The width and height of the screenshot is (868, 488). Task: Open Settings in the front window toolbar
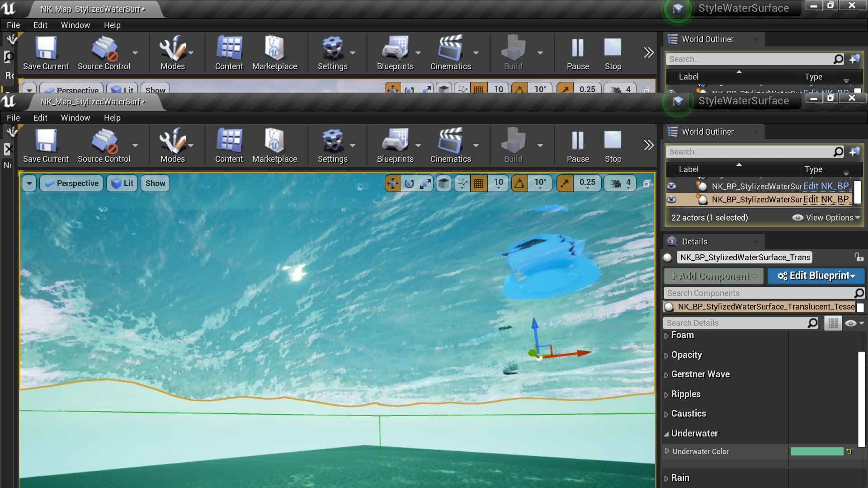333,145
